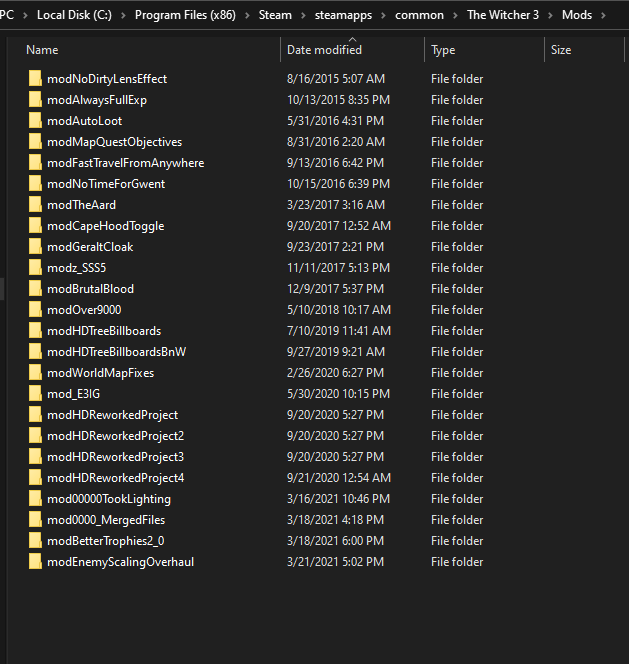Click the modCapeHoodToggle folder icon
629x664 pixels.
click(35, 226)
